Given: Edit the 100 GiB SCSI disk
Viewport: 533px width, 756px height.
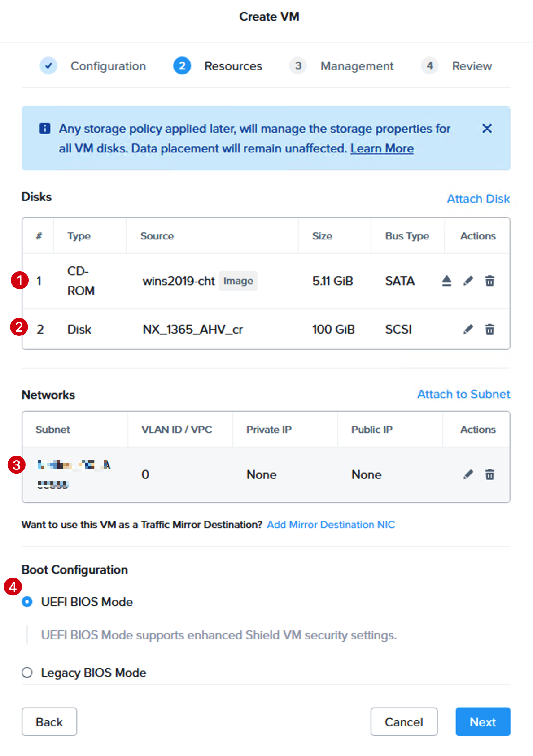Looking at the screenshot, I should (468, 330).
